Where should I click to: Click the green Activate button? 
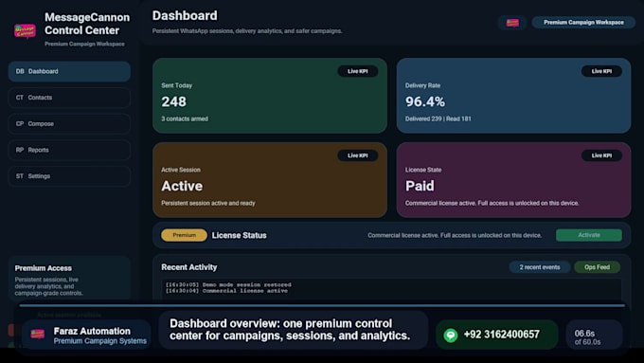pyautogui.click(x=588, y=235)
